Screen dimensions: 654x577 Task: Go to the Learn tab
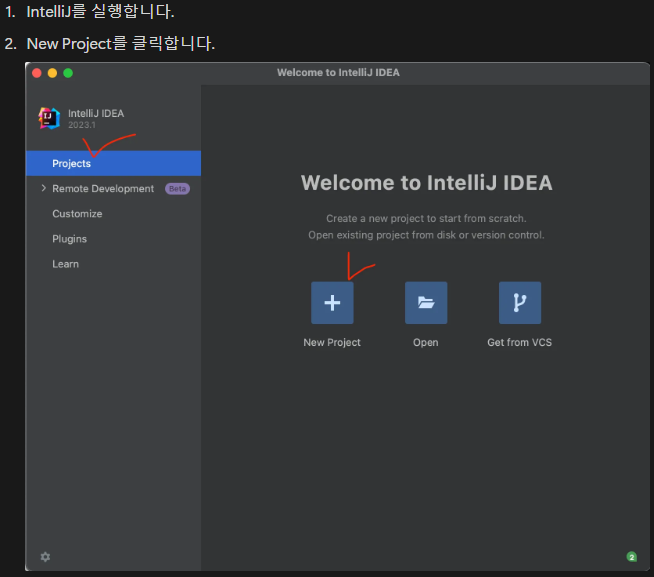coord(65,264)
